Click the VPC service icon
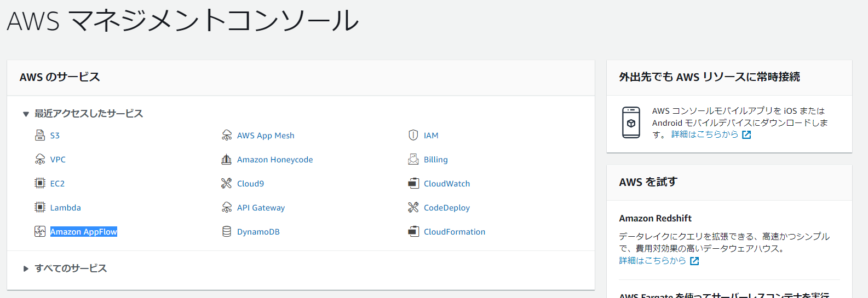The width and height of the screenshot is (868, 298). [x=40, y=159]
